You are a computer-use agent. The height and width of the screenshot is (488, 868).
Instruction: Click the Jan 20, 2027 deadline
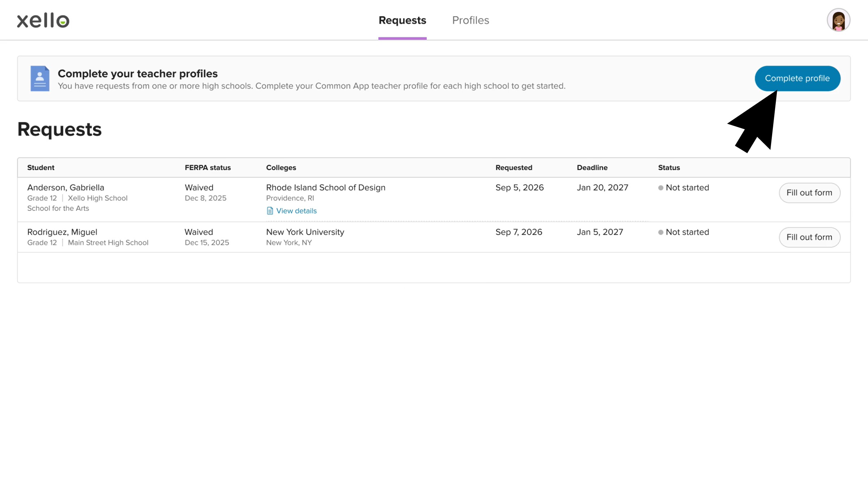click(603, 188)
